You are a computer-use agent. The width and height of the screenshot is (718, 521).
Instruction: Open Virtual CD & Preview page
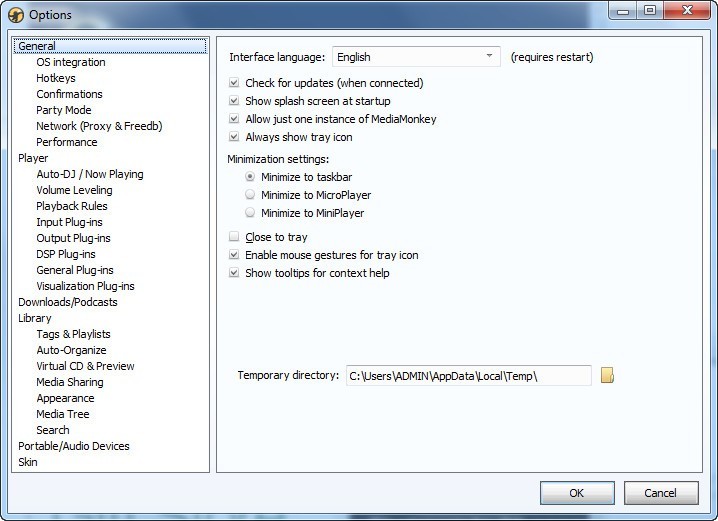tap(86, 367)
